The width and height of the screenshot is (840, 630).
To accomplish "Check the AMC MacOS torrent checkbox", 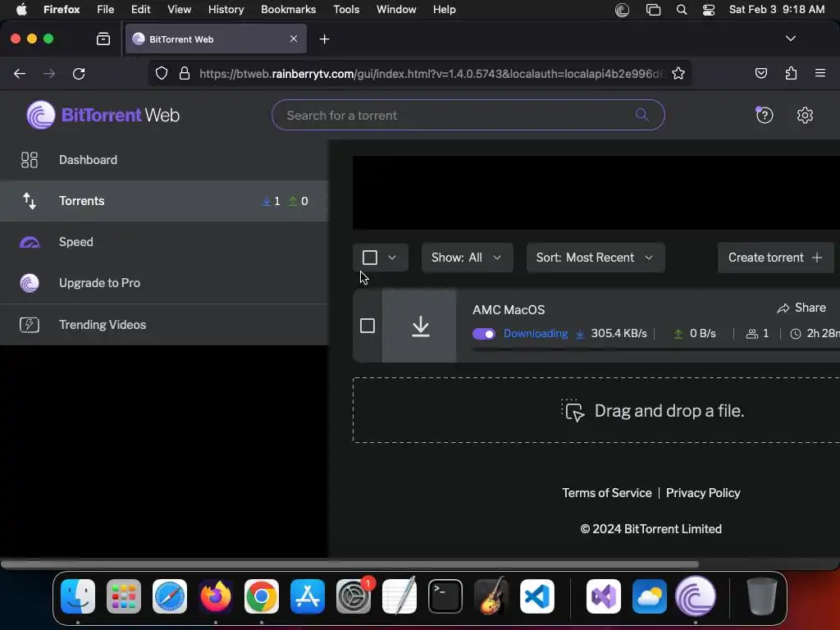I will [367, 326].
